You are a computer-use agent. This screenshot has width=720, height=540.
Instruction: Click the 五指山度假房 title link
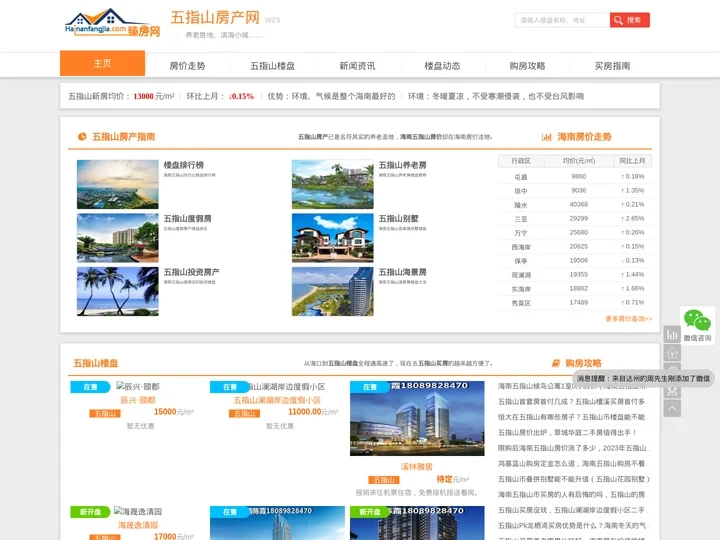pyautogui.click(x=187, y=219)
